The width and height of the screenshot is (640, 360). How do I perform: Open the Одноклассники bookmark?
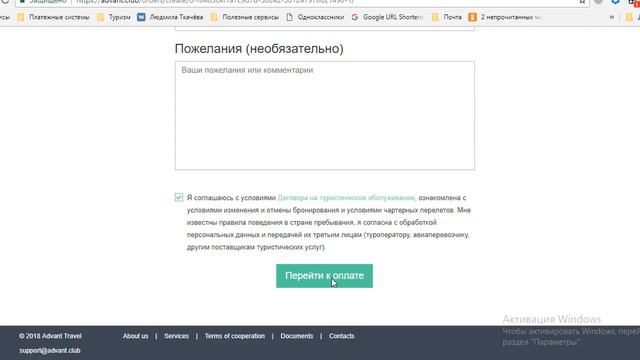pos(315,17)
